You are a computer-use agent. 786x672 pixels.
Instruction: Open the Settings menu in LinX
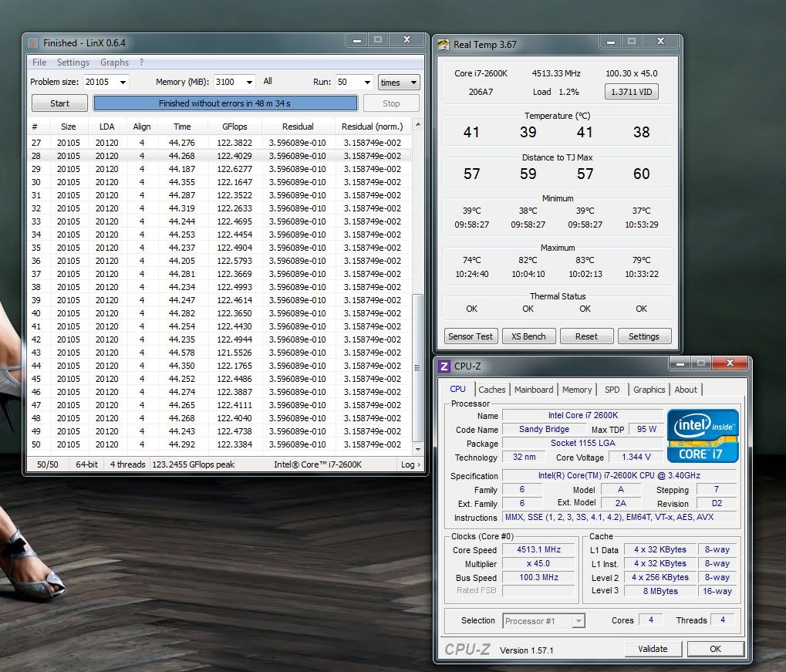[73, 62]
